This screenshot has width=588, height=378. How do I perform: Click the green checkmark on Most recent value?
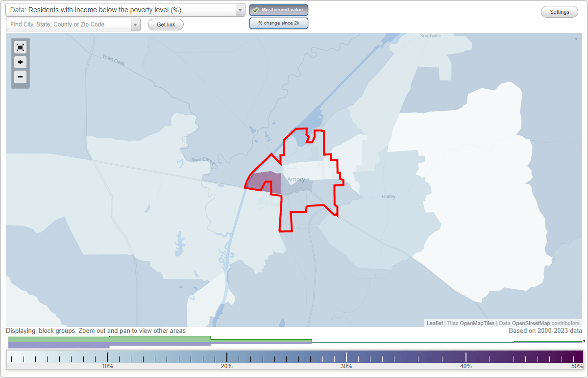click(256, 10)
